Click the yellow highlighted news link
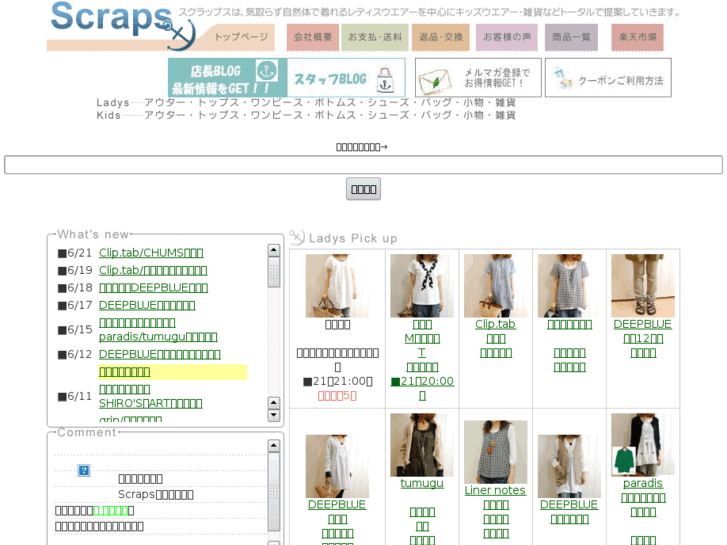The image size is (727, 545). (x=125, y=372)
